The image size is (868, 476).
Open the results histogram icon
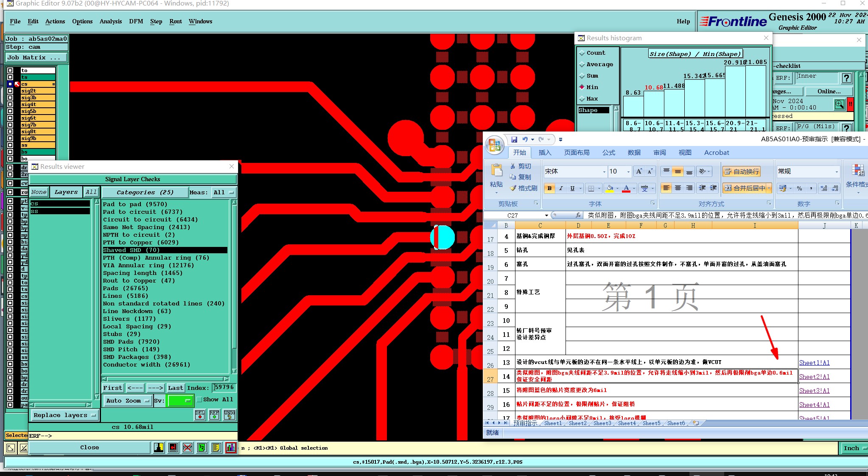pyautogui.click(x=231, y=448)
